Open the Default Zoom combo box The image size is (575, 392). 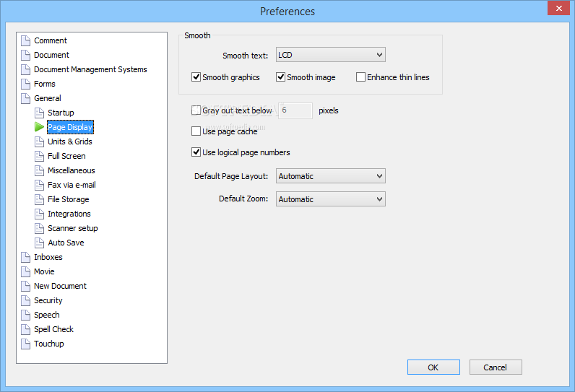[x=330, y=199]
